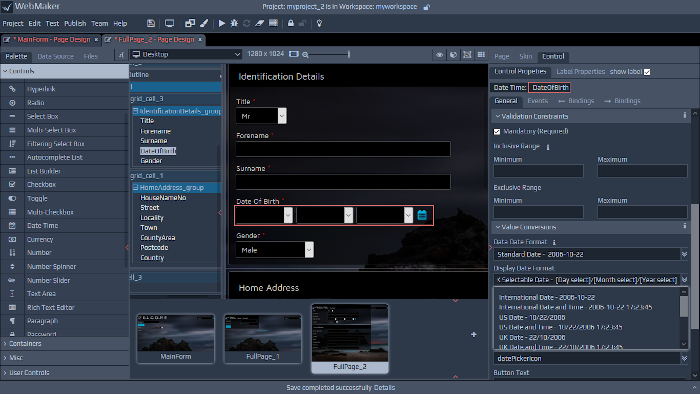This screenshot has width=700, height=394.
Task: Click the Exclusive Range Maximum field
Action: pos(642,212)
